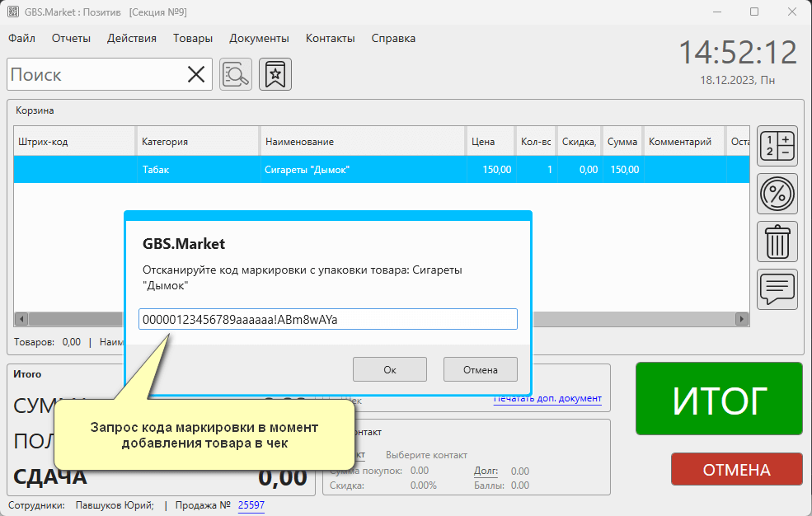The image size is (812, 516).
Task: Click the magnifier search catalog icon
Action: 237,74
